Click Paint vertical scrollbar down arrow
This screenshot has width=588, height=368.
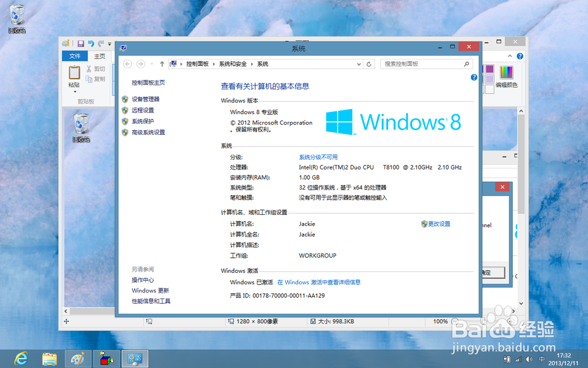[521, 303]
